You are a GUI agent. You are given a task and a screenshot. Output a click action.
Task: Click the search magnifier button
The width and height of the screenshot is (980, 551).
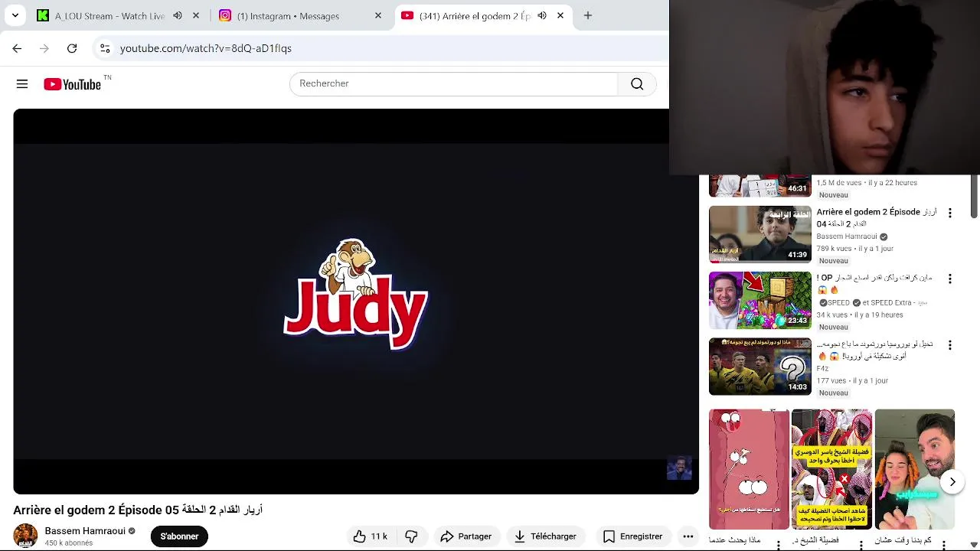click(637, 84)
